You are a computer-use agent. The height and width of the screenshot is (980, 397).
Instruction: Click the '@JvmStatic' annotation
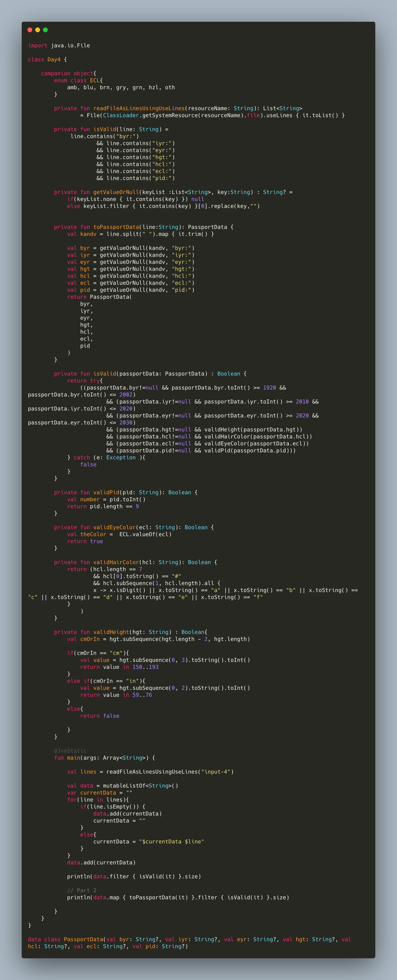(70, 751)
